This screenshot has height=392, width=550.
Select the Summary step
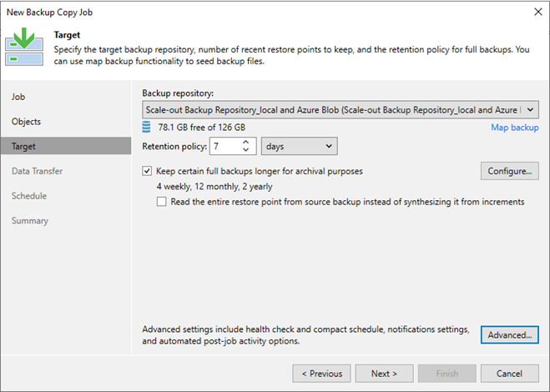click(30, 220)
